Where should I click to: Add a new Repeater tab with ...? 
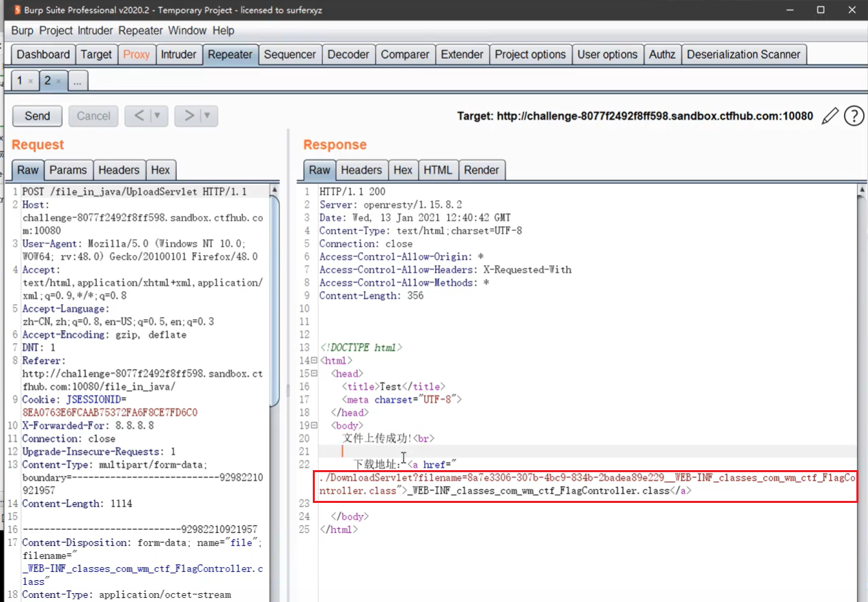click(x=77, y=81)
